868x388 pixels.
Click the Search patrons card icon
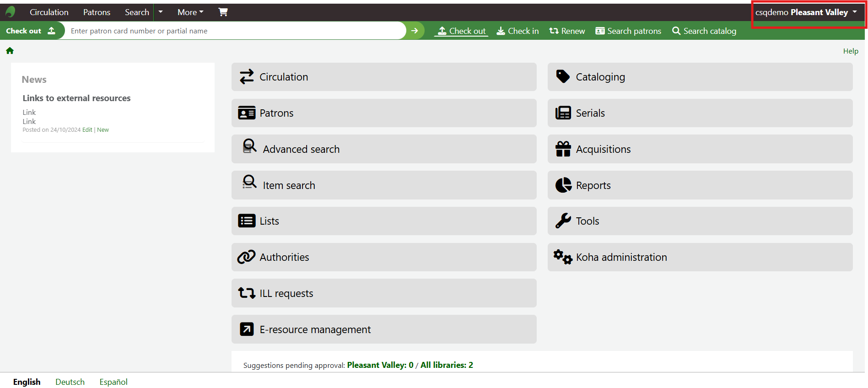pos(600,31)
